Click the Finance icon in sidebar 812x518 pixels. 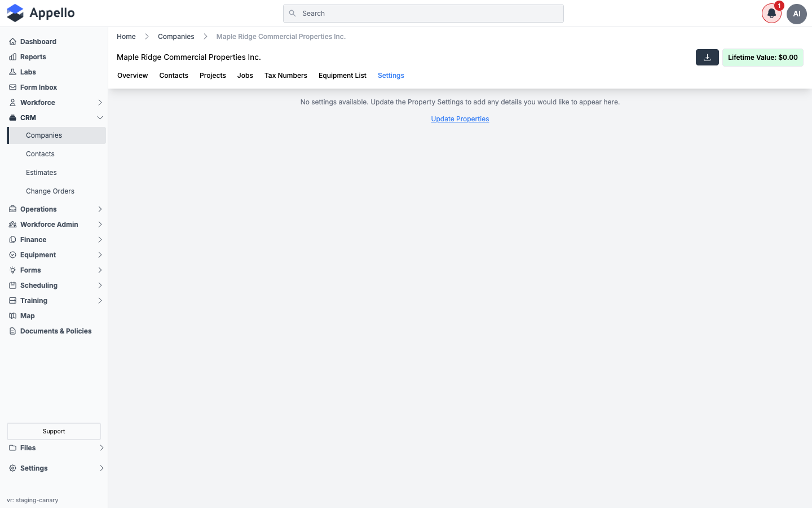(x=12, y=240)
